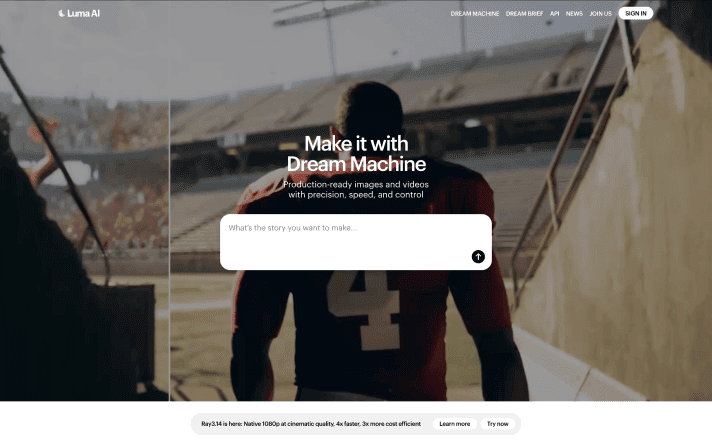The width and height of the screenshot is (712, 446).
Task: Click Try now in the Ray3.14 banner
Action: click(x=498, y=424)
